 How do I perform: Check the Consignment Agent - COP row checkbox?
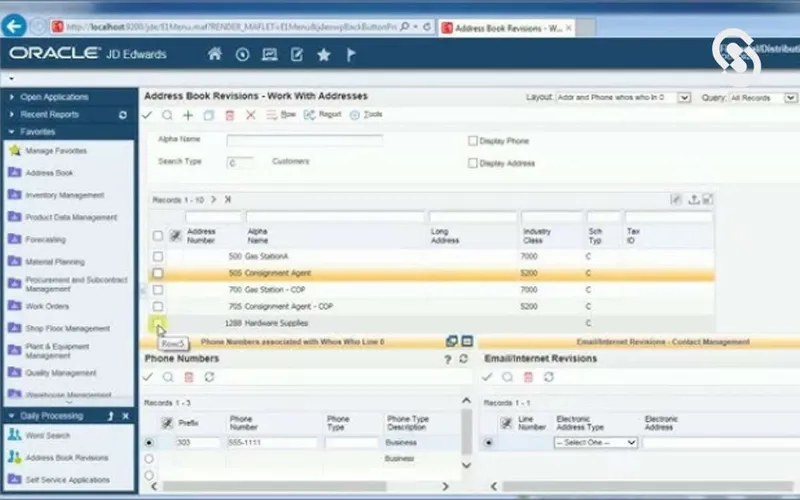pos(158,307)
